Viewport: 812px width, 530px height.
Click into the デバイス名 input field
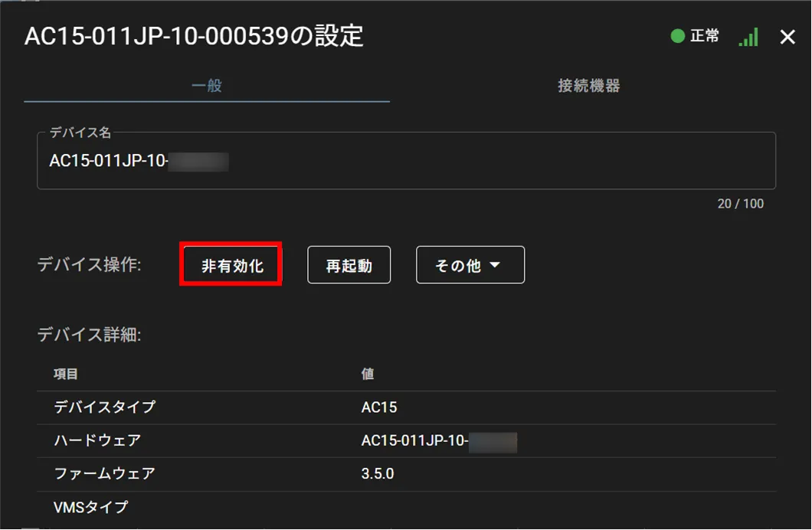point(406,162)
